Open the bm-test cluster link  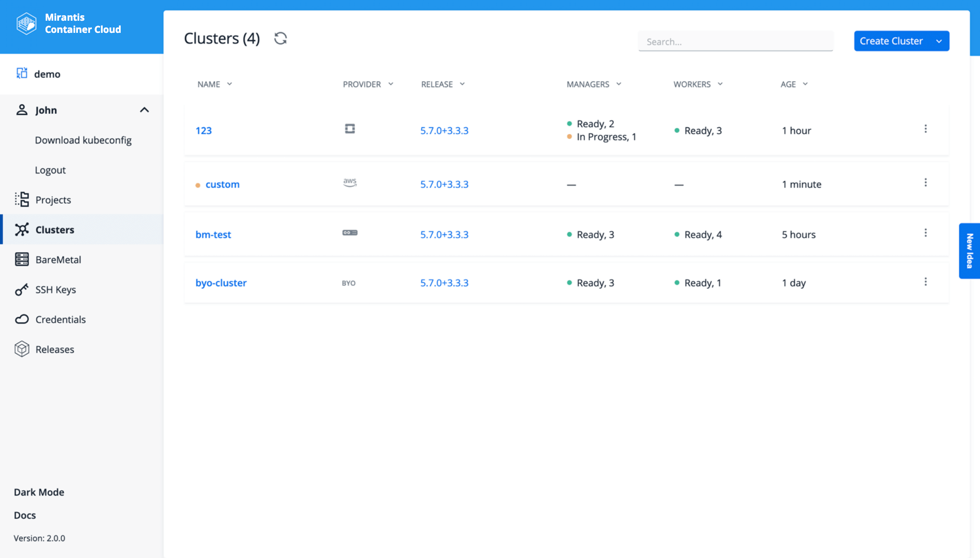click(213, 234)
